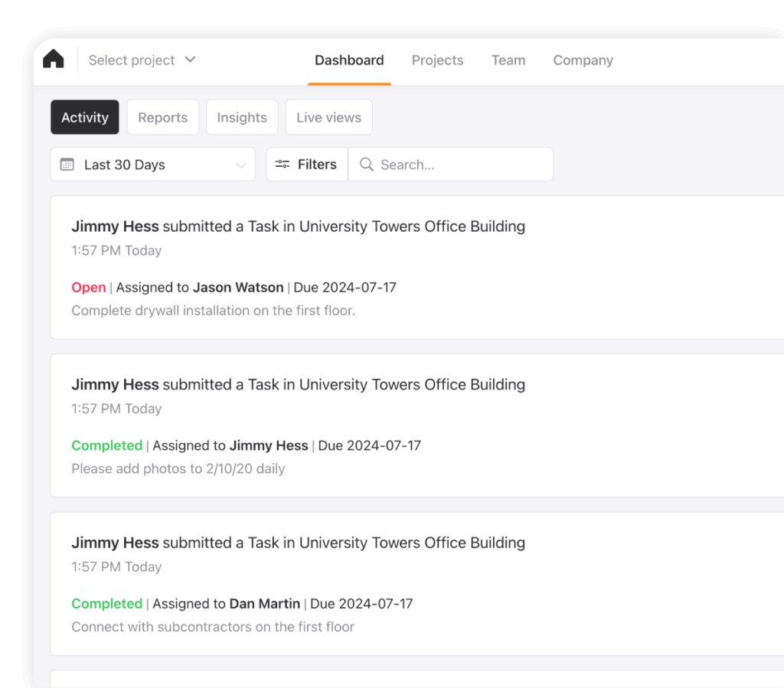Click the magnifying glass search icon
The width and height of the screenshot is (784, 688).
(367, 165)
